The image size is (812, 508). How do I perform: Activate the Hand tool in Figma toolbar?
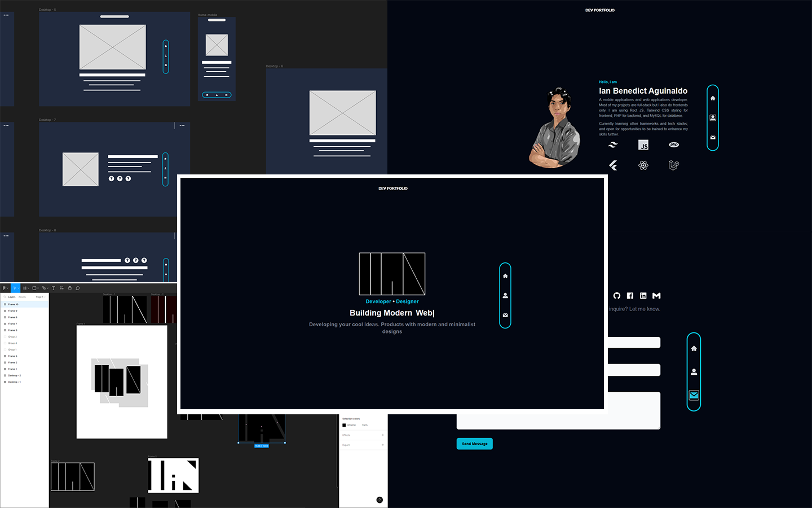pyautogui.click(x=70, y=288)
